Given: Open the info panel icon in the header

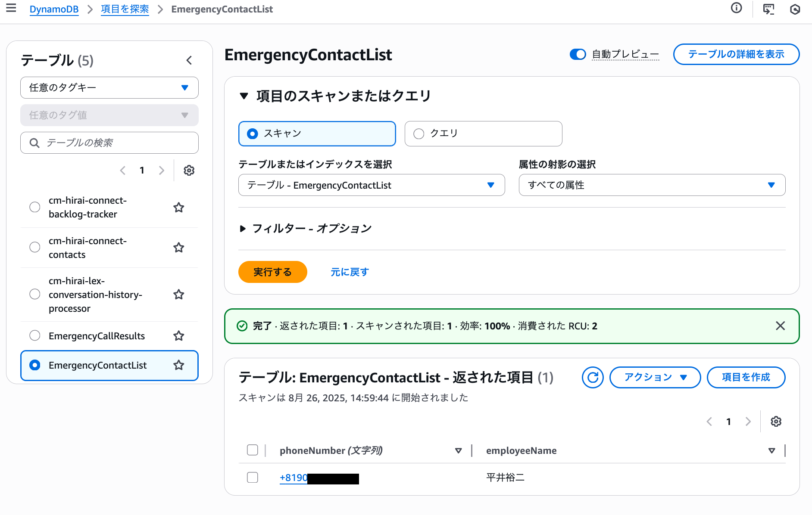Looking at the screenshot, I should point(736,8).
